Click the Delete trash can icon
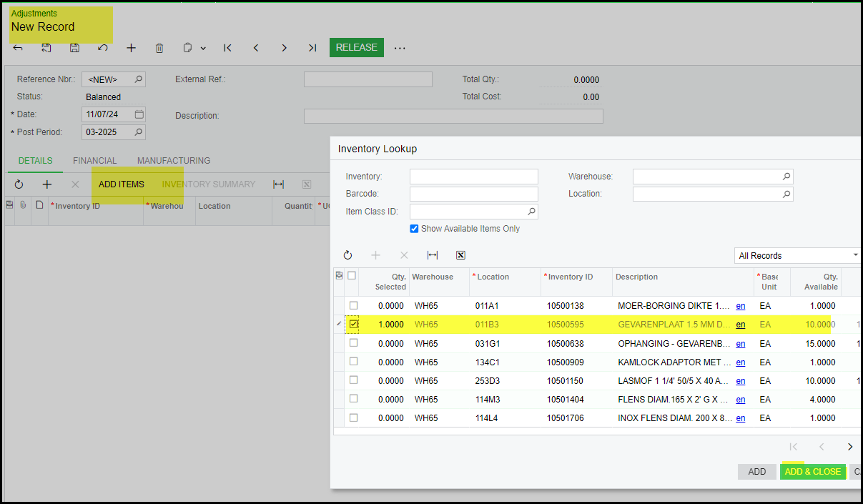Viewport: 863px width, 504px height. click(x=159, y=48)
